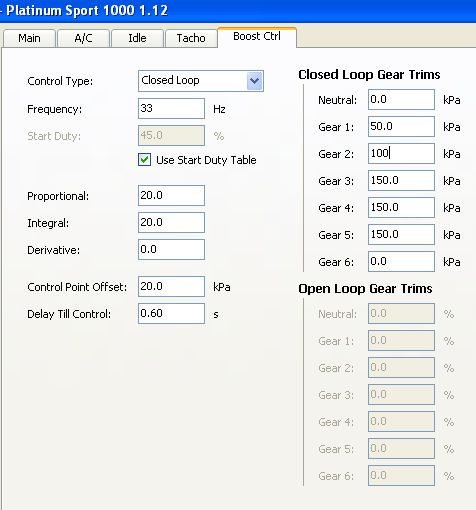
Task: Click the Derivative value field
Action: coord(171,250)
